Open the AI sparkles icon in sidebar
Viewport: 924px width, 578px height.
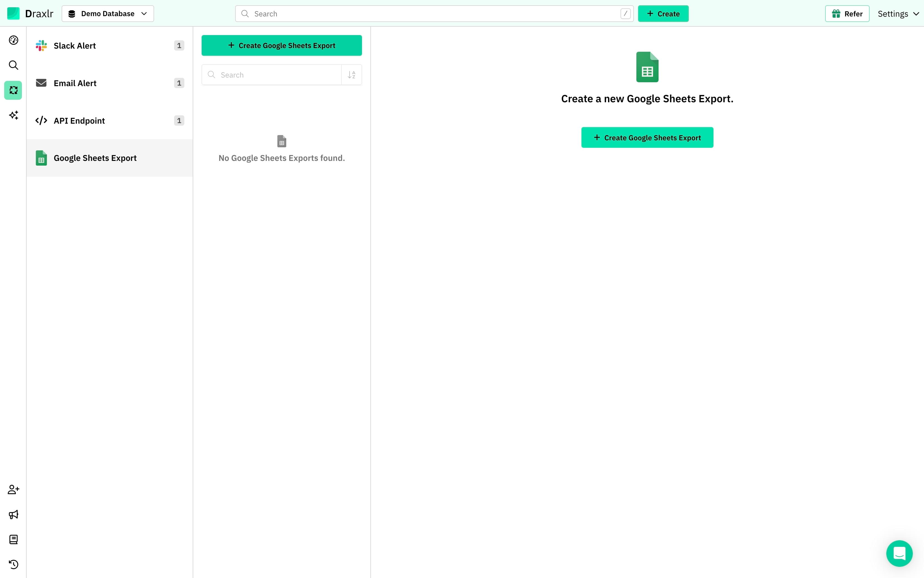(x=13, y=115)
